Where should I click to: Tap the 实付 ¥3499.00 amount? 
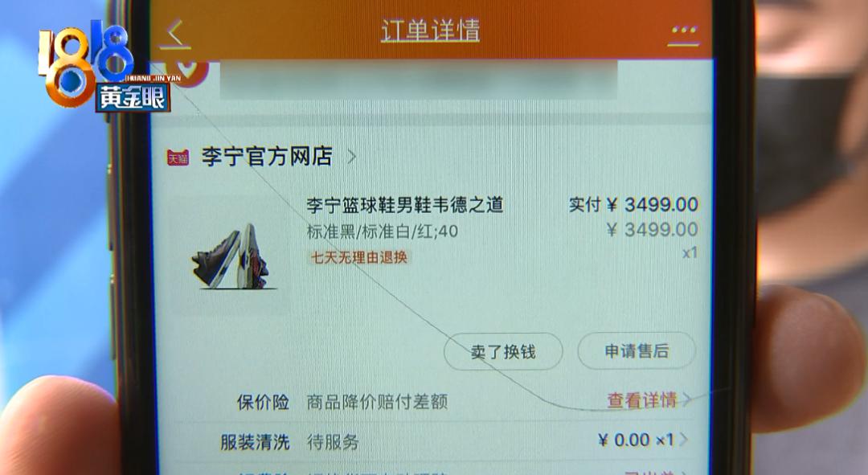coord(634,205)
